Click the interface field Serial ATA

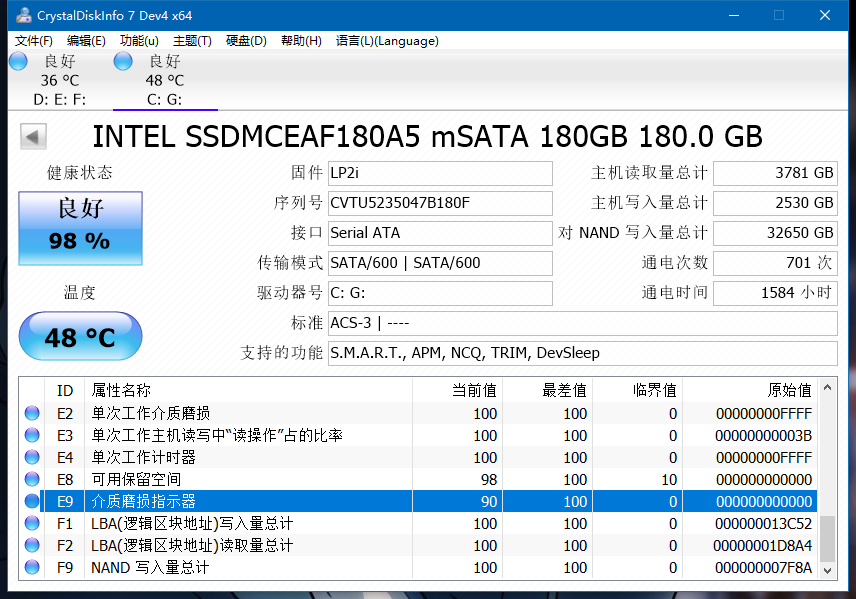(440, 233)
